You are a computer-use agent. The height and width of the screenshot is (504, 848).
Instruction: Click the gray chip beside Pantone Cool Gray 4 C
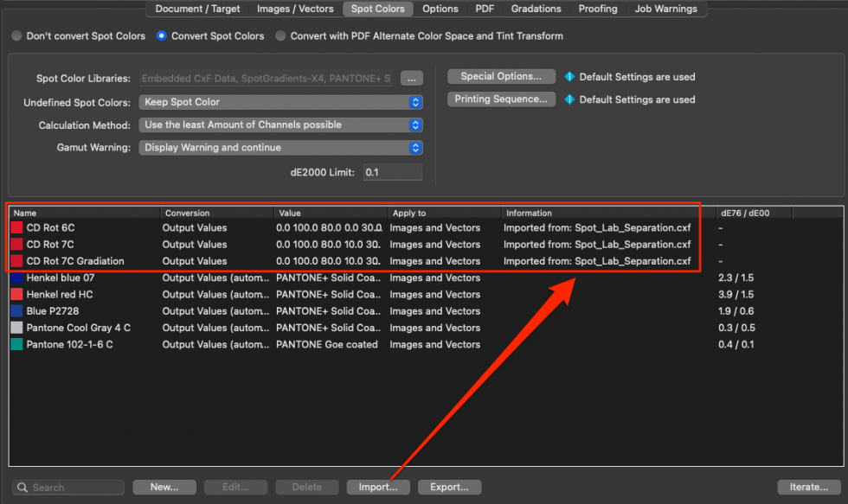16,328
